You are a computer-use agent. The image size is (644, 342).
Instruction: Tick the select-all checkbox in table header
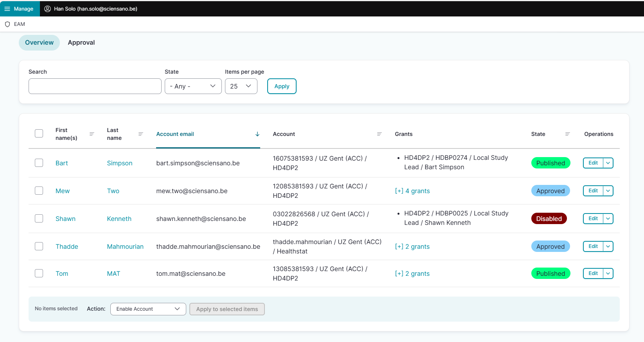[39, 134]
